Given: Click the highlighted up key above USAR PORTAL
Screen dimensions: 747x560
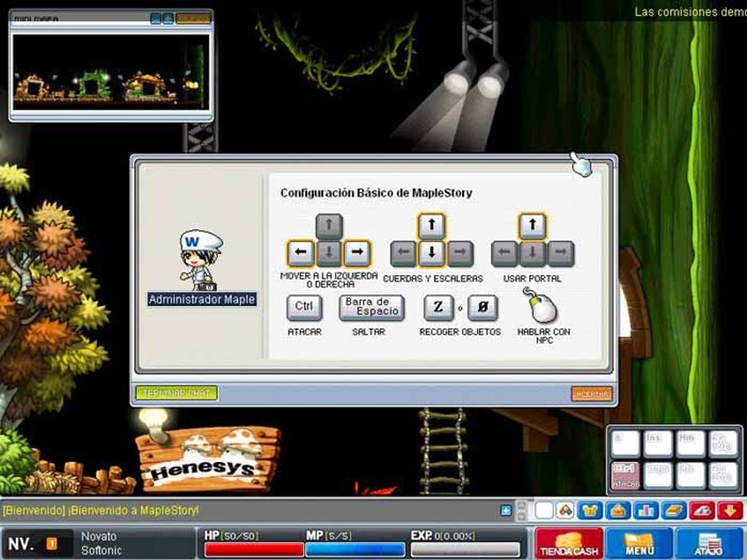Looking at the screenshot, I should point(532,225).
